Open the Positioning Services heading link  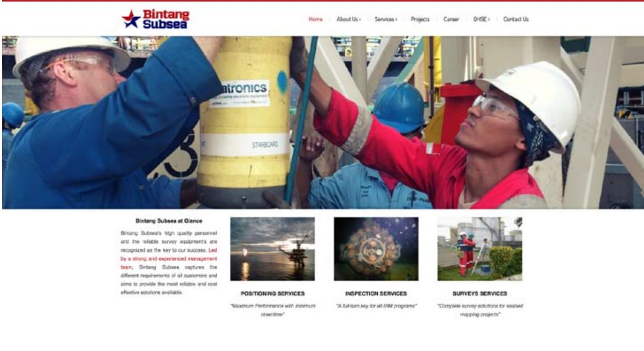pyautogui.click(x=273, y=293)
